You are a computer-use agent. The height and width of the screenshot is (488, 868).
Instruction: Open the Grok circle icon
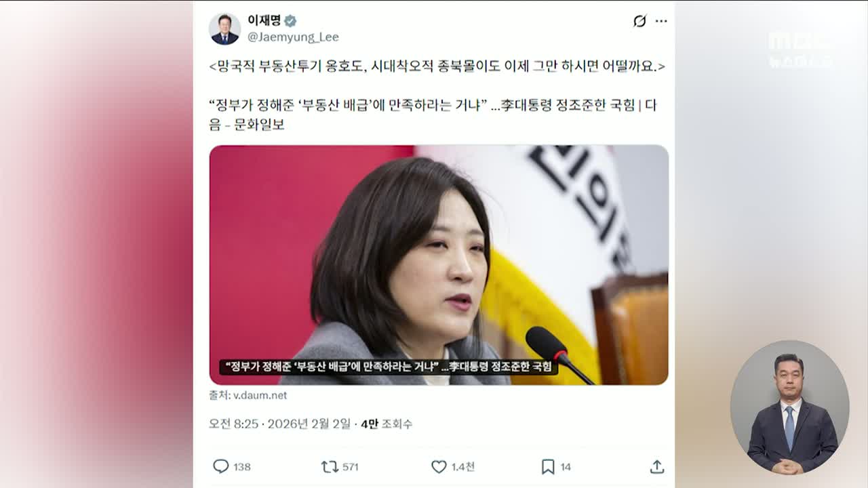tap(639, 21)
